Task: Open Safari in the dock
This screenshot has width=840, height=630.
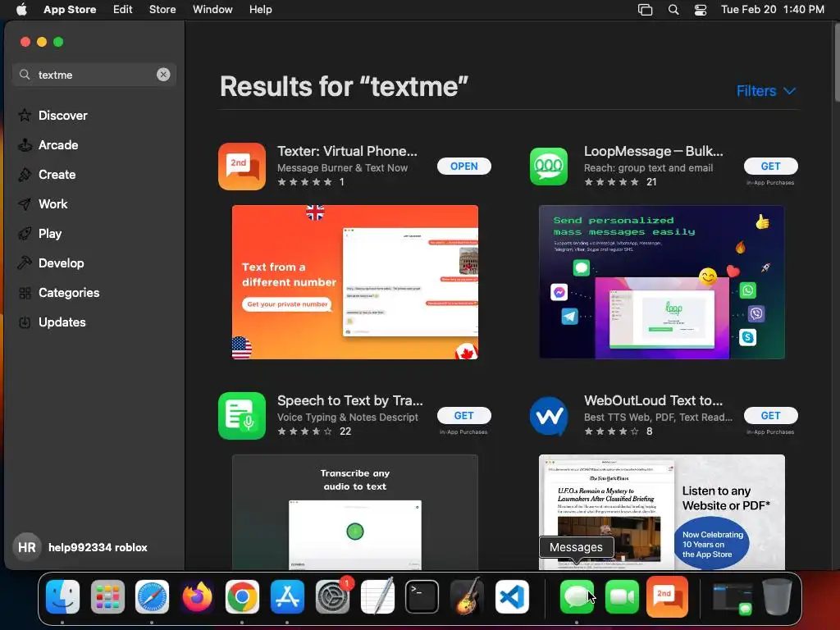Action: point(152,597)
